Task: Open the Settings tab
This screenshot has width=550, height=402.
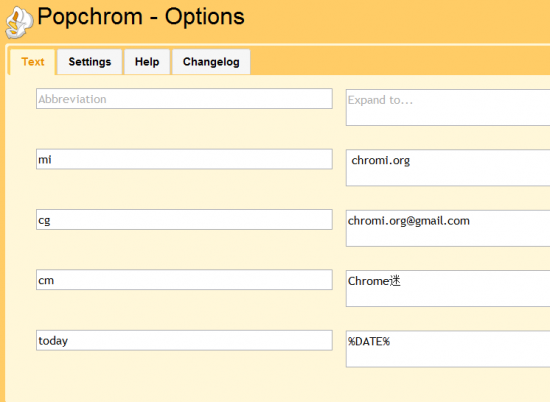Action: 90,62
